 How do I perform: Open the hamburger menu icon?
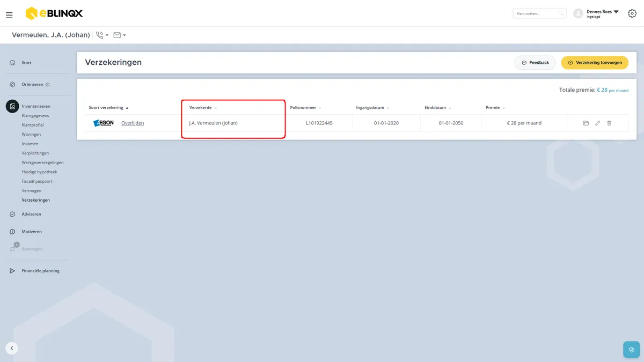9,15
